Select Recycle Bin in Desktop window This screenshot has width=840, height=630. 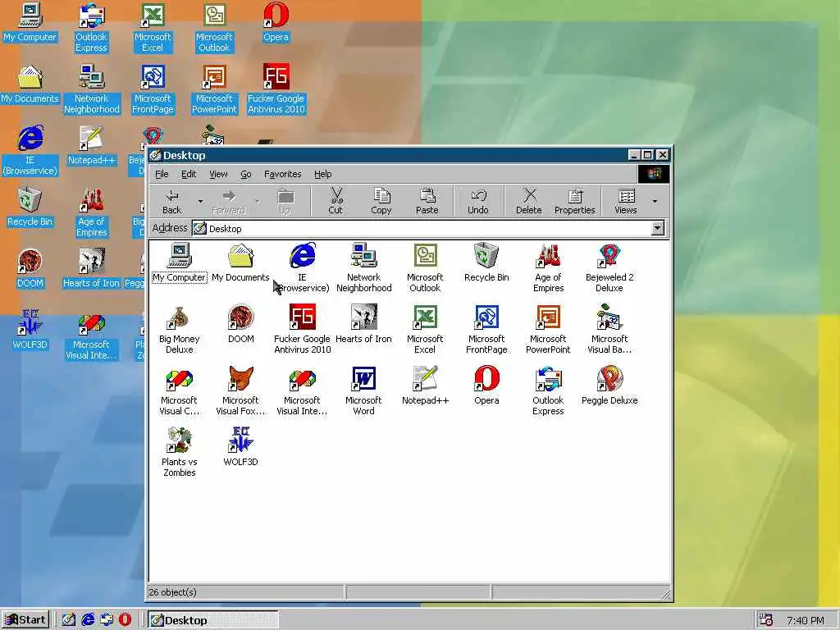point(486,262)
